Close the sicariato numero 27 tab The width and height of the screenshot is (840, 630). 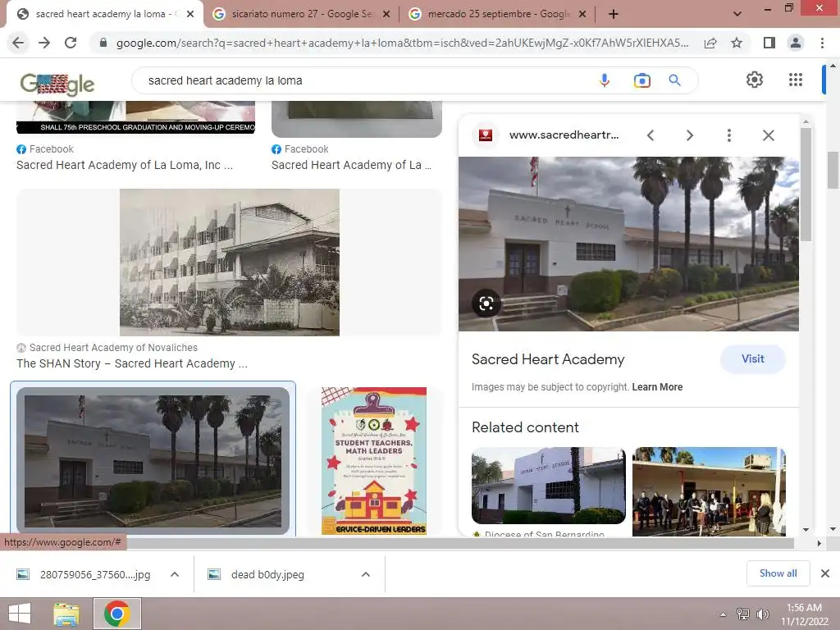[x=386, y=15]
